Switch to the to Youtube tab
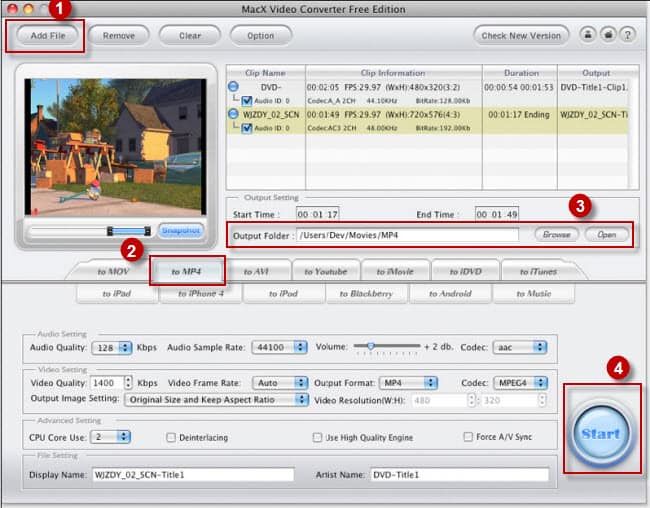Screen dimensions: 650x508 pos(325,272)
